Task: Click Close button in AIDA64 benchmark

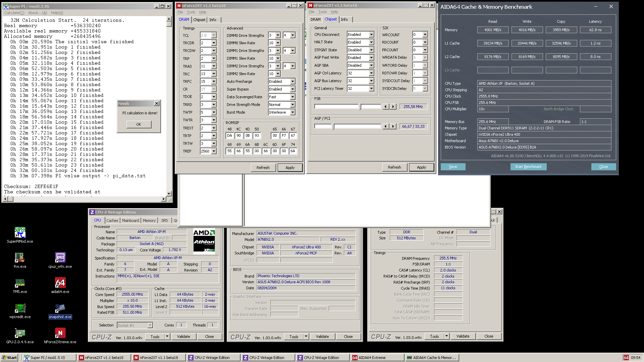Action: point(603,167)
